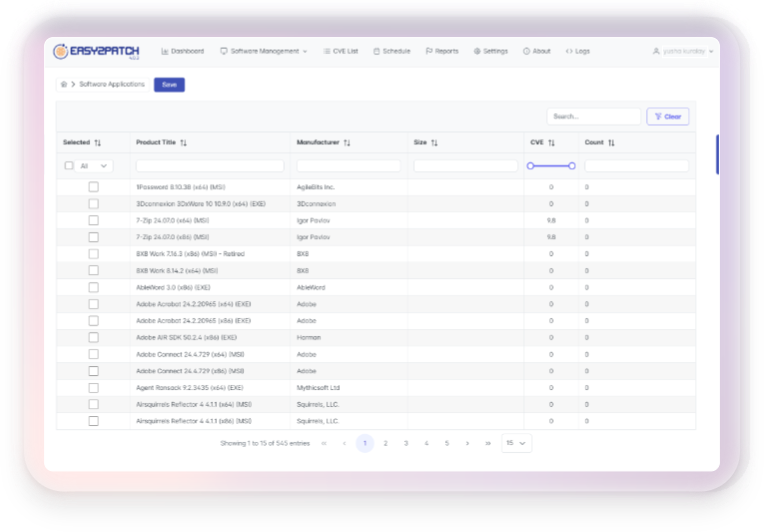This screenshot has width=764, height=532.
Task: Go to last page double-arrow icon
Action: 488,443
